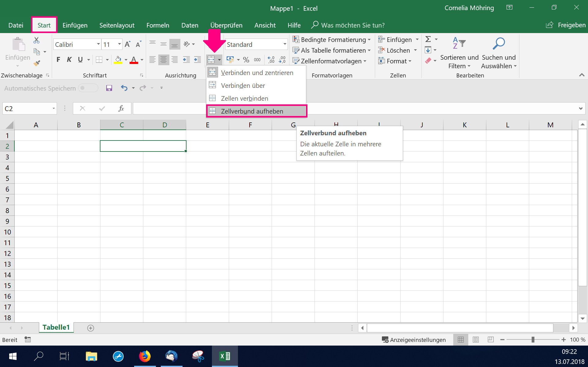Open Excel from the Windows taskbar

click(225, 356)
